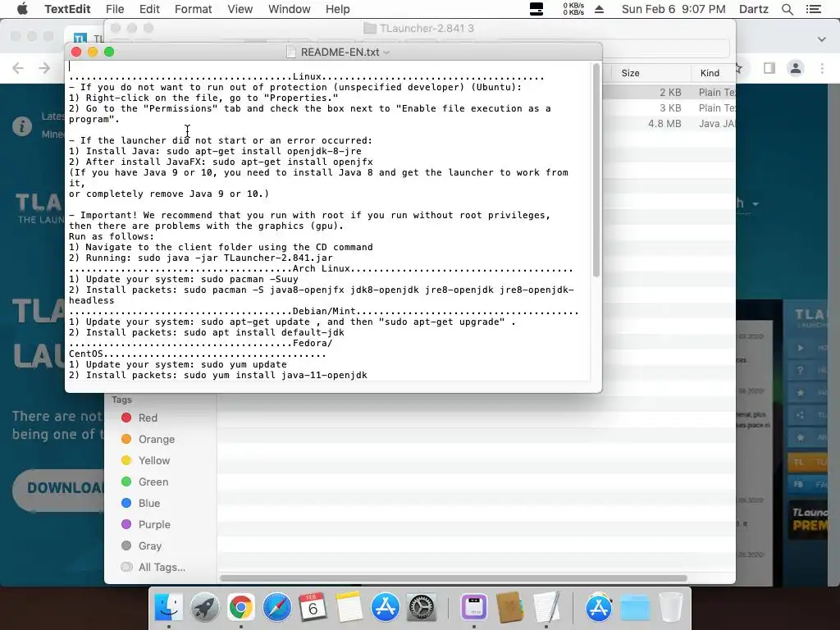Click the network speed KB/s indicator
This screenshot has height=630, width=840.
pos(573,9)
